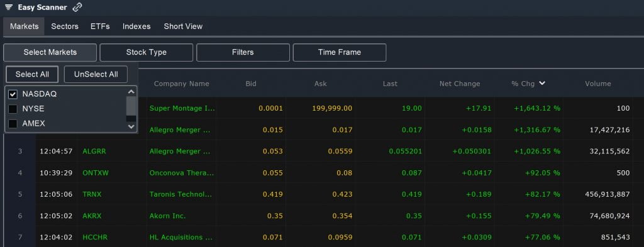644x247 pixels.
Task: Switch to the Sectors tab
Action: pyautogui.click(x=65, y=26)
